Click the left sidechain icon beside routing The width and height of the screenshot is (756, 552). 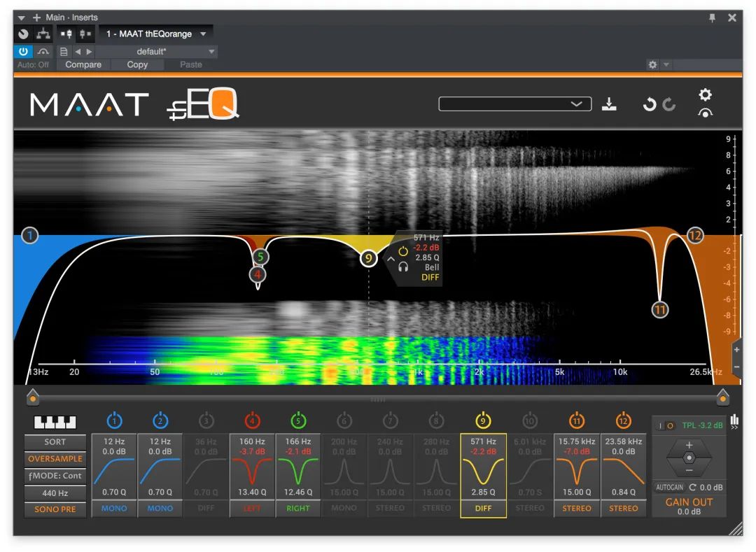pyautogui.click(x=66, y=34)
